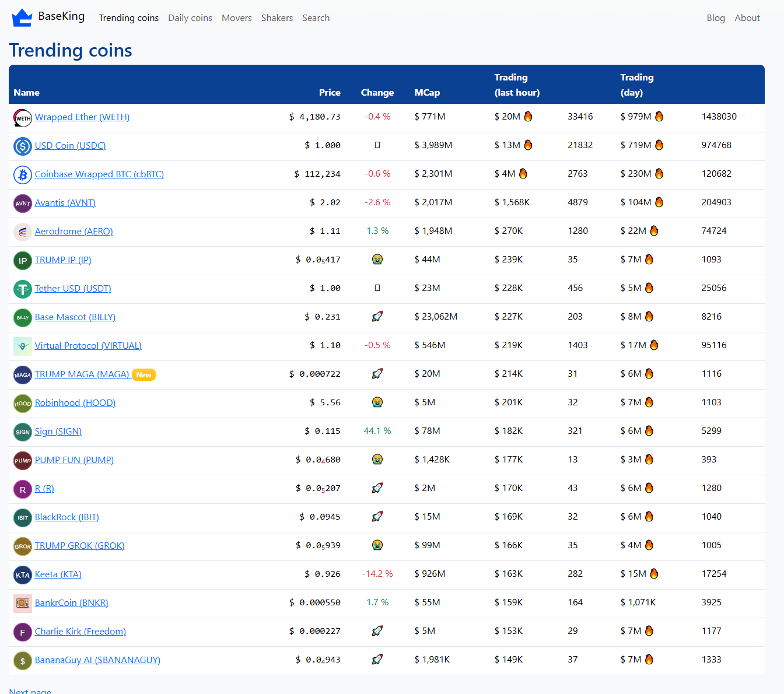Click the 44.1 % change for Sign
This screenshot has height=694, width=784.
[377, 431]
